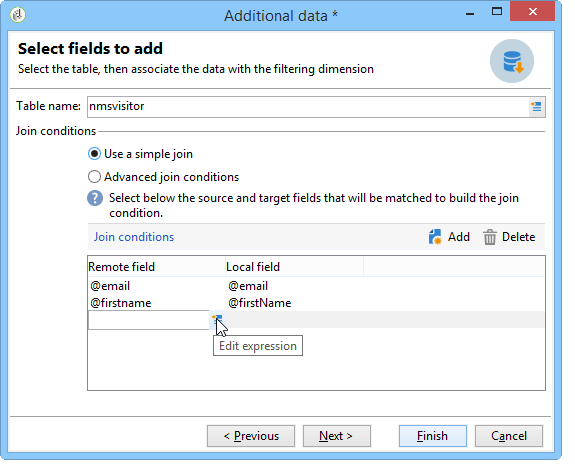The image size is (575, 474).
Task: Select the @email remote field row
Action: pos(110,286)
